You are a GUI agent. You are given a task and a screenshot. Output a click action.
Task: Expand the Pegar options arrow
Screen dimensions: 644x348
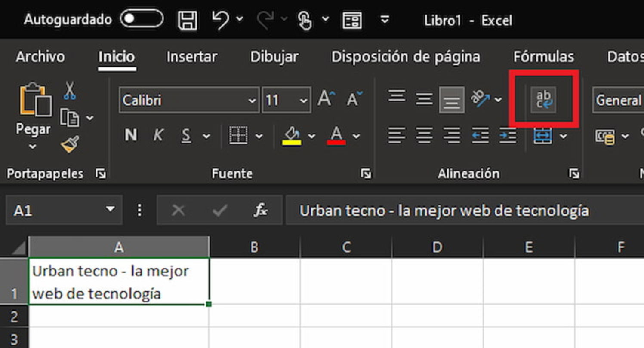click(x=33, y=147)
